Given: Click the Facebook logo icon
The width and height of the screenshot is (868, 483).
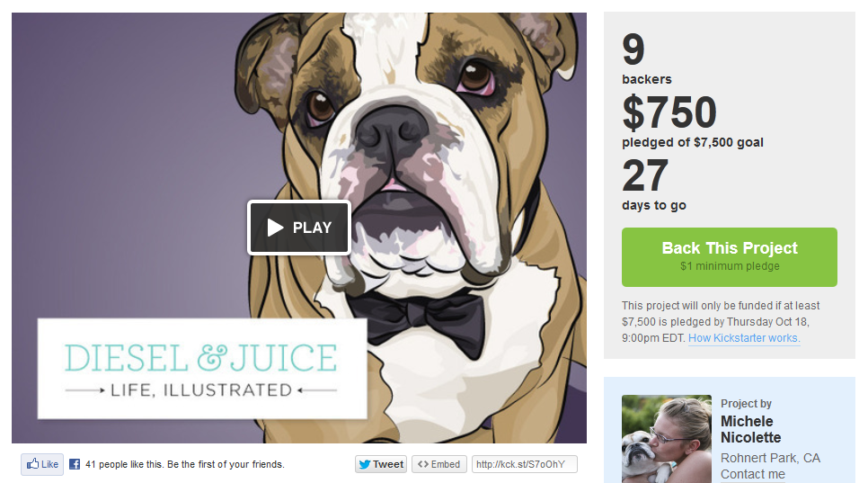Looking at the screenshot, I should (x=75, y=464).
